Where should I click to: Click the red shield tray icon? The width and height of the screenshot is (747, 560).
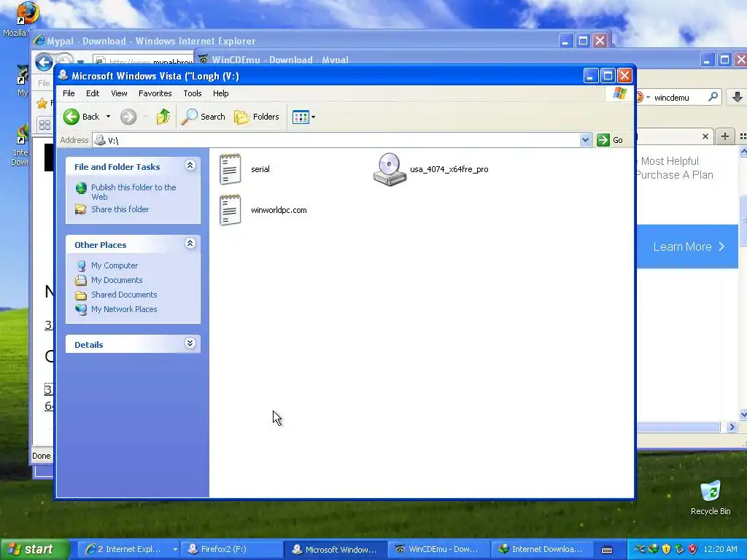pos(693,549)
